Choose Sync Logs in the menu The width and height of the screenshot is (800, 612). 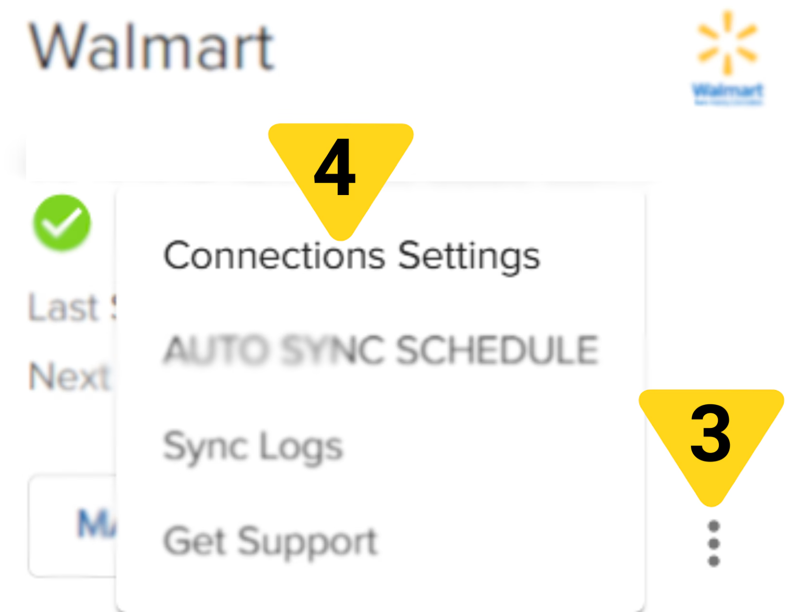click(252, 447)
